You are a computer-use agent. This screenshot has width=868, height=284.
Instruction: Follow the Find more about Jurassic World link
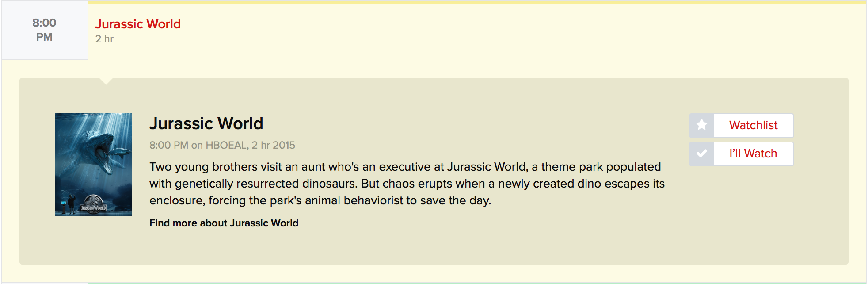224,223
